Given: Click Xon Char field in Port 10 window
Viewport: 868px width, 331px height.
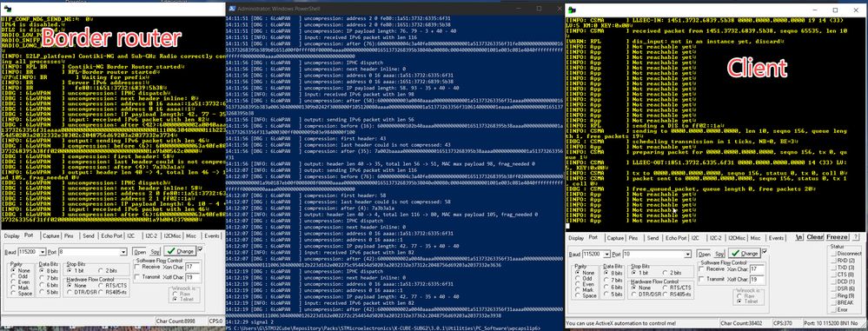Looking at the screenshot, I should click(758, 269).
